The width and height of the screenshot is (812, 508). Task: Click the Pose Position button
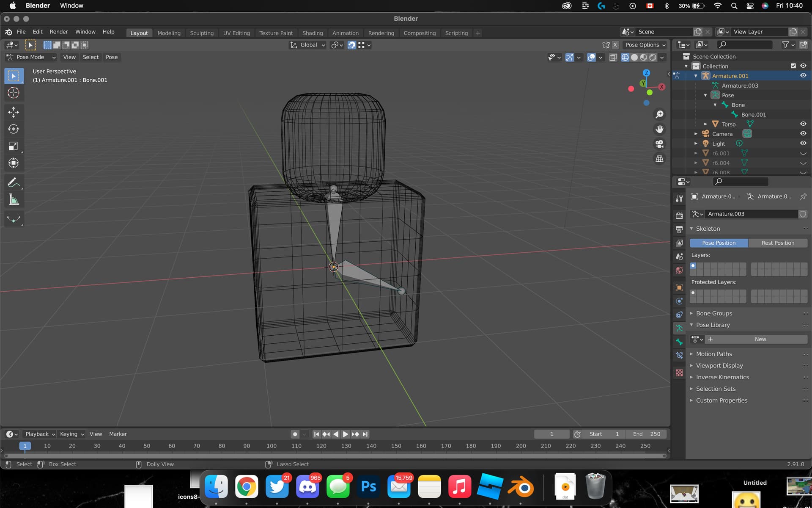point(719,243)
